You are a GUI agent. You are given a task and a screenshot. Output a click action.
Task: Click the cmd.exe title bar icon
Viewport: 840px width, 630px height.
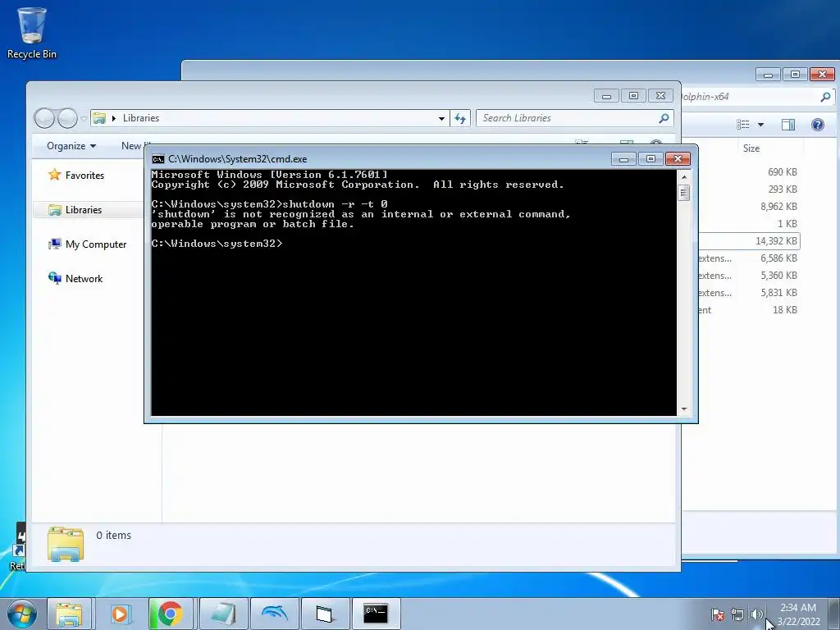tap(158, 159)
